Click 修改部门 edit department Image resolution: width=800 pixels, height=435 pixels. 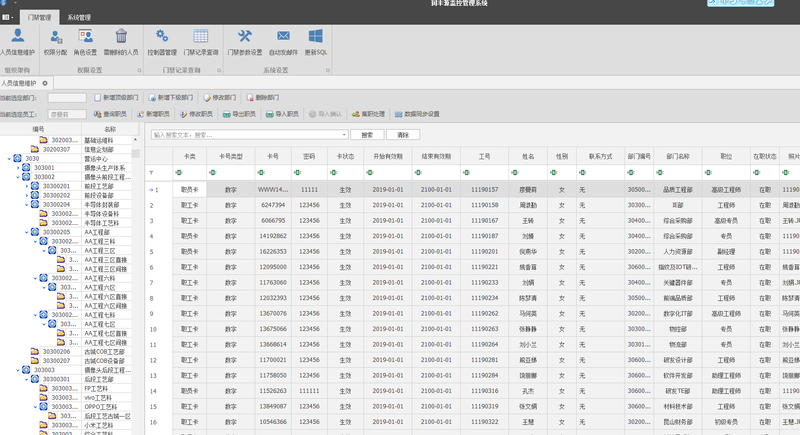click(x=220, y=97)
